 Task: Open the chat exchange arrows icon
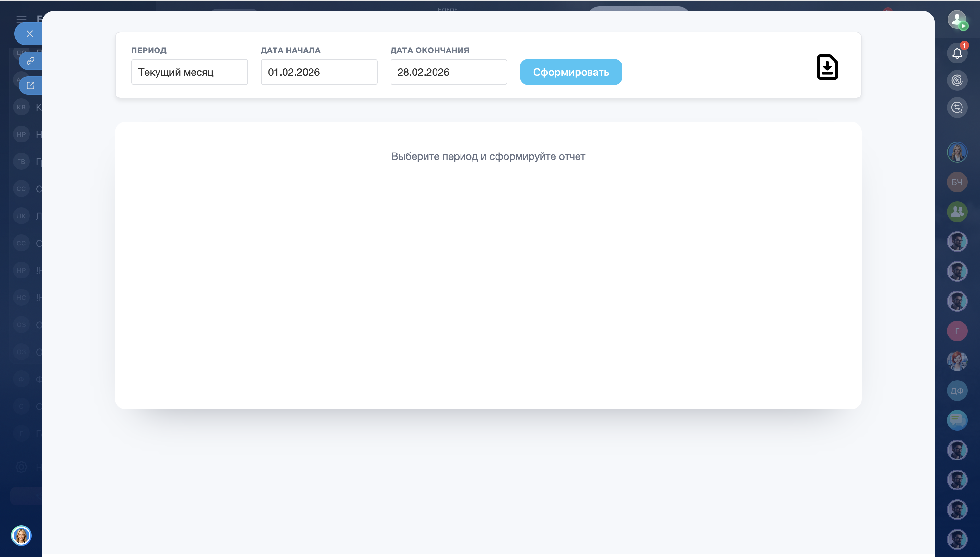point(957,108)
